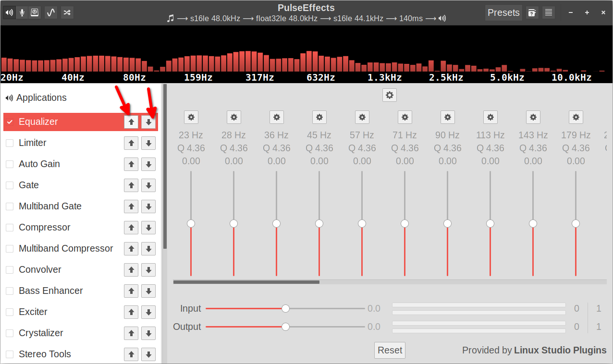The height and width of the screenshot is (364, 613).
Task: Click the Input gain slider handle
Action: tap(285, 308)
